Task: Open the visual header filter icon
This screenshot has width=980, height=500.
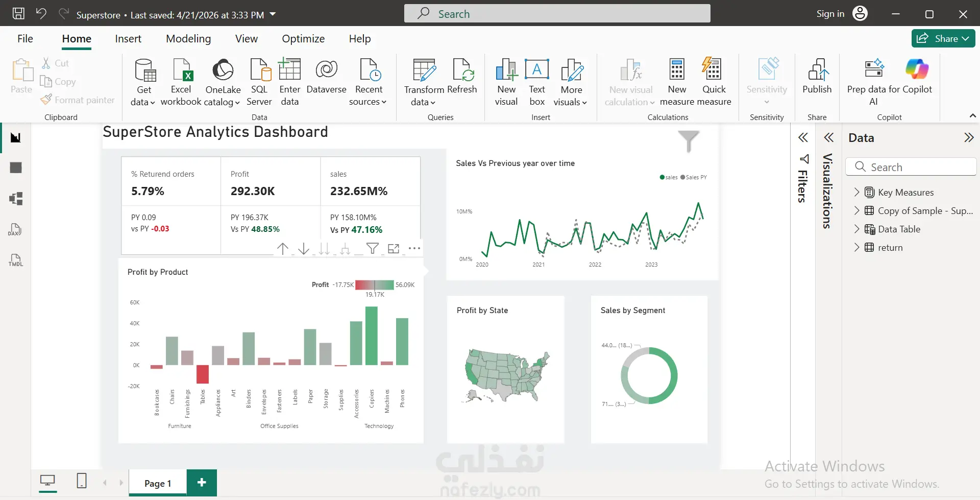Action: (373, 249)
